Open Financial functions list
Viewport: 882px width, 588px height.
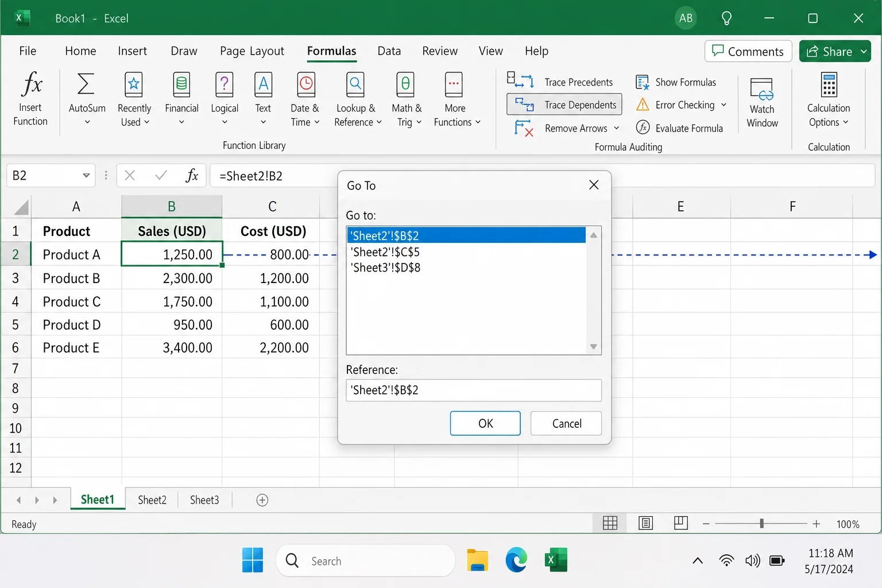181,99
